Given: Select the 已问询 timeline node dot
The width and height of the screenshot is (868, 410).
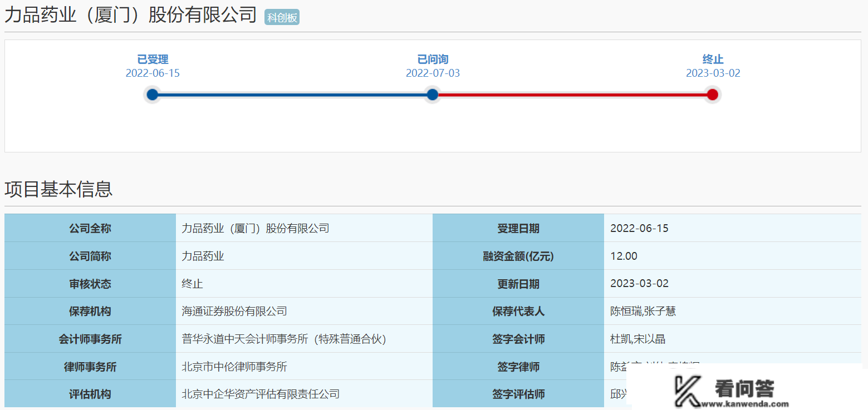Looking at the screenshot, I should pos(433,95).
